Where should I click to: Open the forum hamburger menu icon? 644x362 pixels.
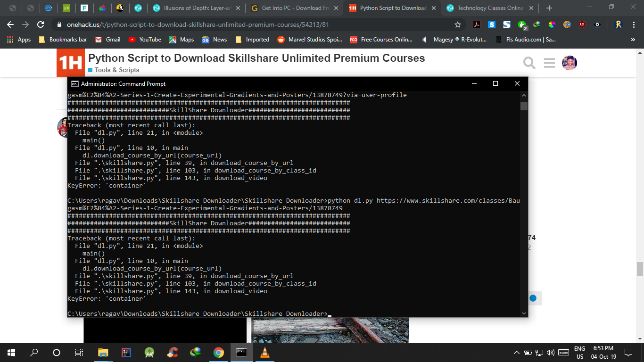tap(549, 63)
